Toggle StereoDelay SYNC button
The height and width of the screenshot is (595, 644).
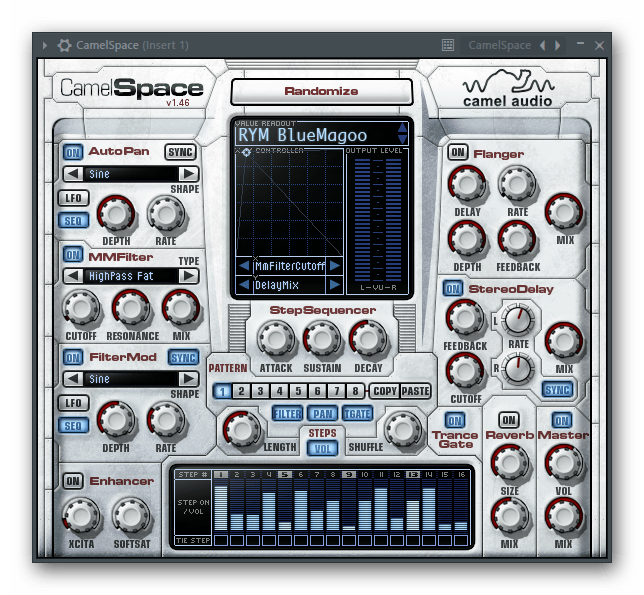point(557,390)
